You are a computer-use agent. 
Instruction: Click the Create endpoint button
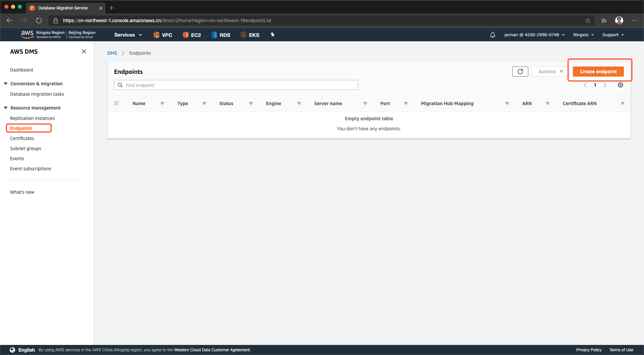pos(598,72)
